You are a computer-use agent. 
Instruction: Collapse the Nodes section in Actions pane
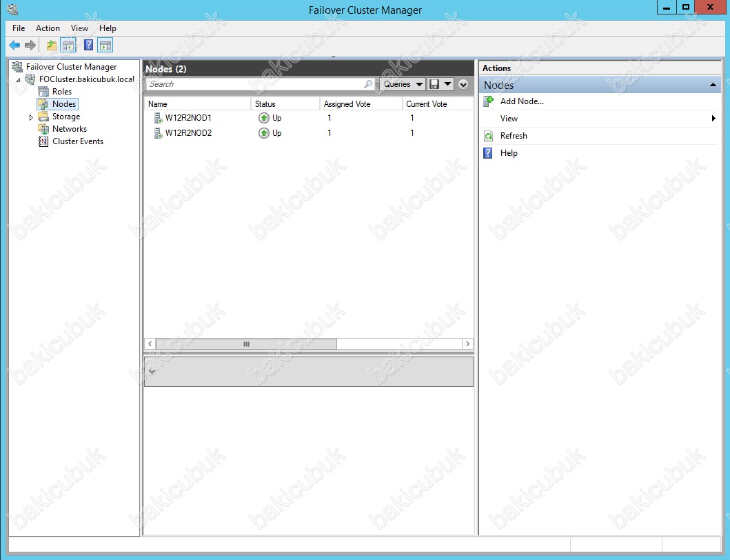[713, 85]
